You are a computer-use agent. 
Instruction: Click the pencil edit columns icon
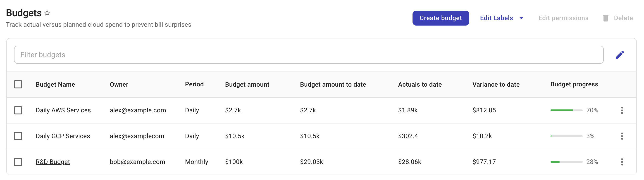point(620,55)
